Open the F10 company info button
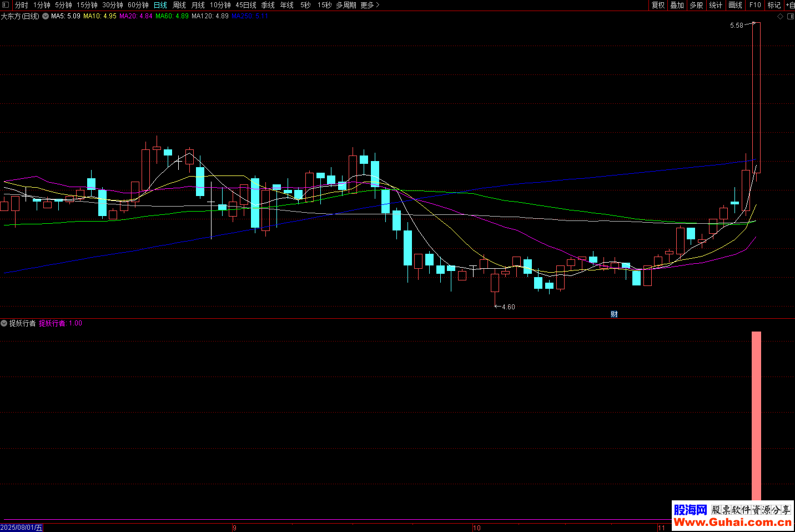The image size is (795, 532). 755,5
